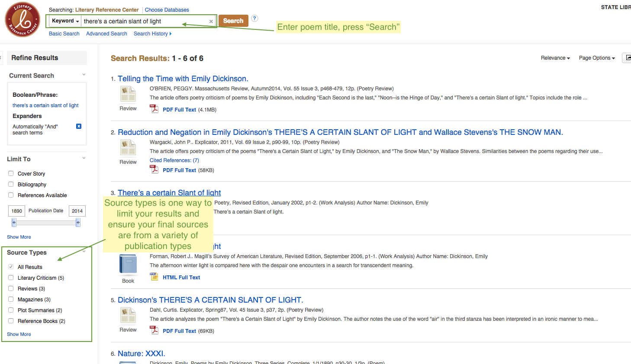Remove the Automatically And search terms expander
631x364 pixels.
pos(79,126)
